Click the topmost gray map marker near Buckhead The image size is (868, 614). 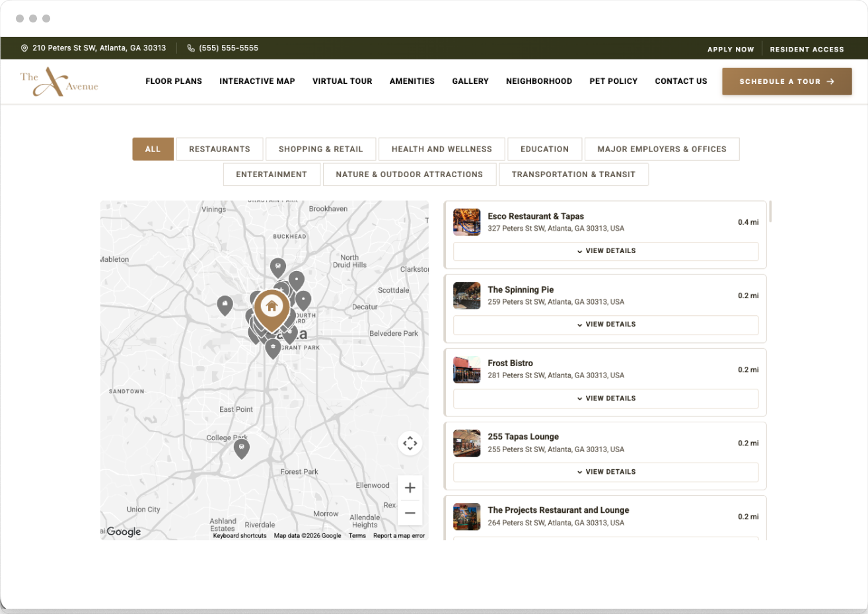pyautogui.click(x=278, y=268)
